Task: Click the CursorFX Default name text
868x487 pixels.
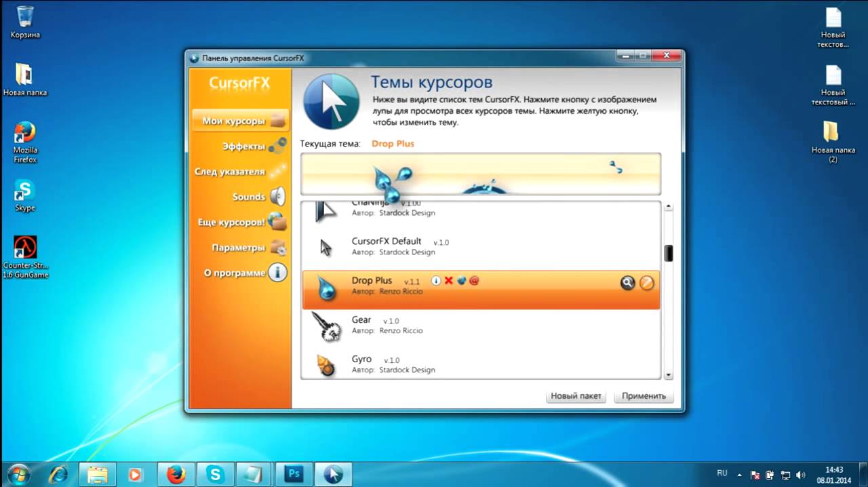Action: [x=387, y=241]
